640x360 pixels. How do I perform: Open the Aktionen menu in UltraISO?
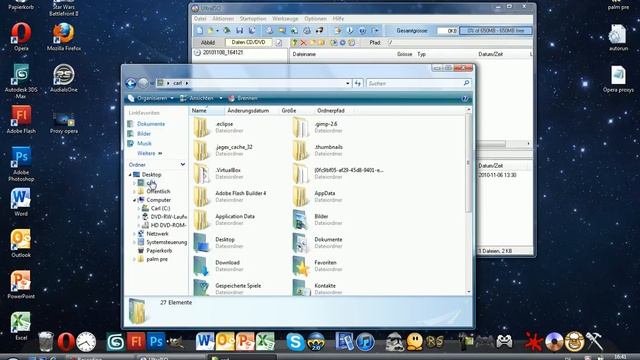[x=223, y=19]
